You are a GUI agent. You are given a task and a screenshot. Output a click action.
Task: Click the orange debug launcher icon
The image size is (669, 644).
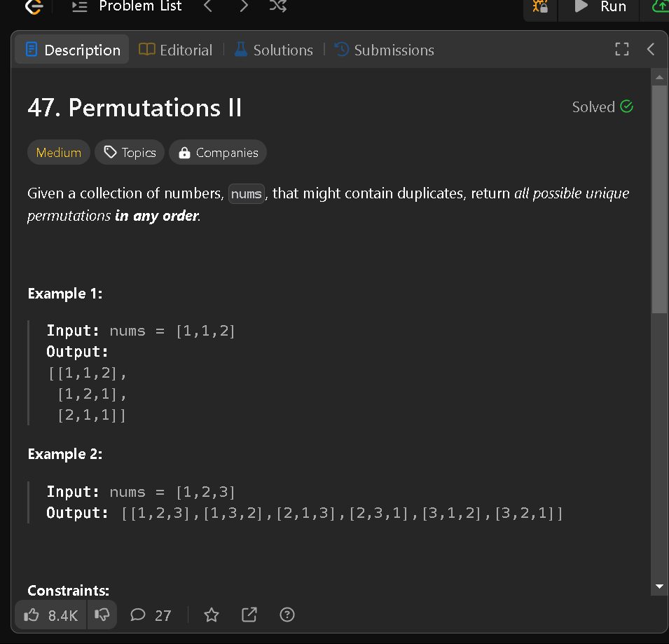[x=539, y=7]
